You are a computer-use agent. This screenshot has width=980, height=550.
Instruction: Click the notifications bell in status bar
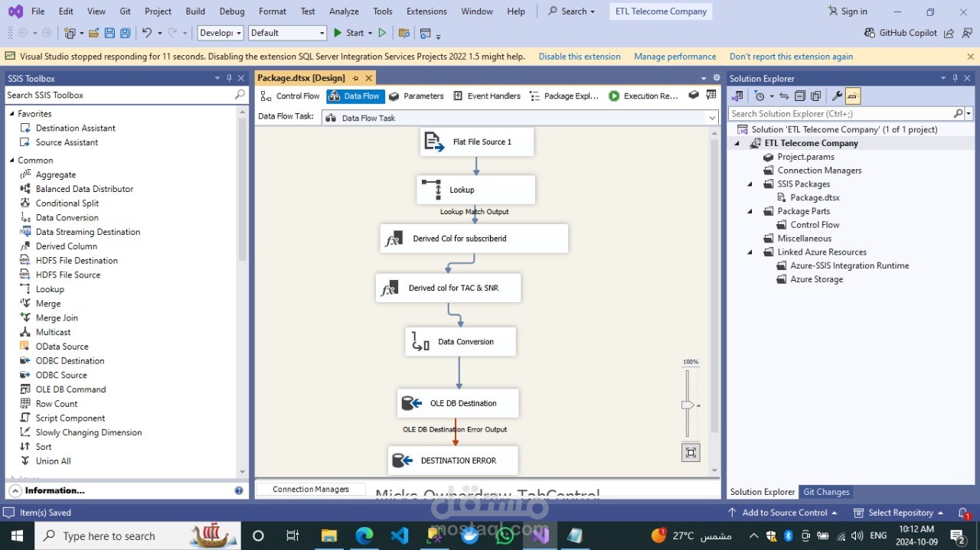pos(963,513)
